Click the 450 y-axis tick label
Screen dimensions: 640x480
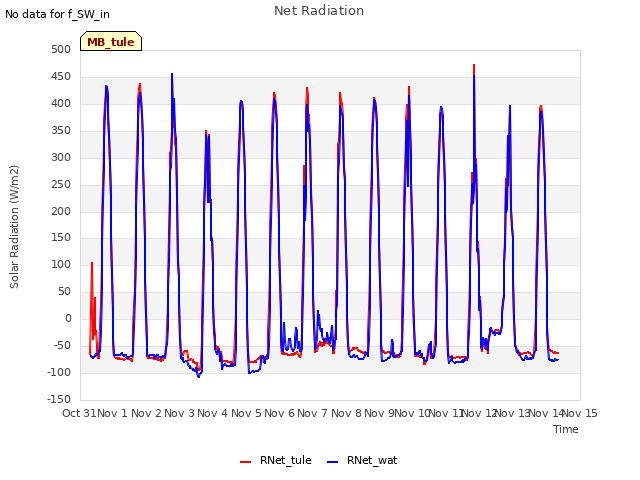point(61,77)
